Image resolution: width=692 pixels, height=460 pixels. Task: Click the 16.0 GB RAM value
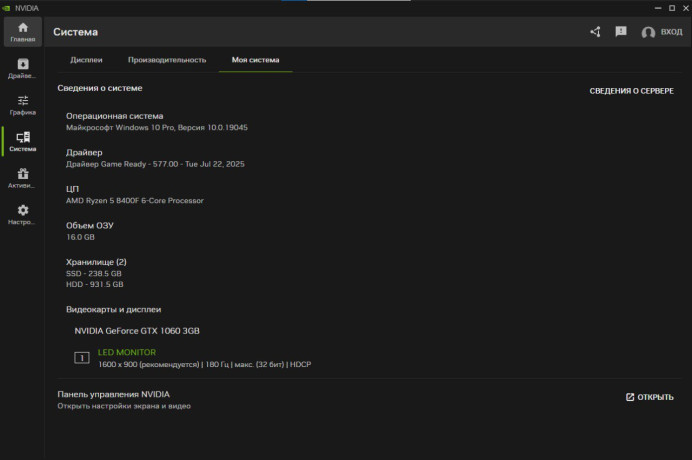[80, 237]
